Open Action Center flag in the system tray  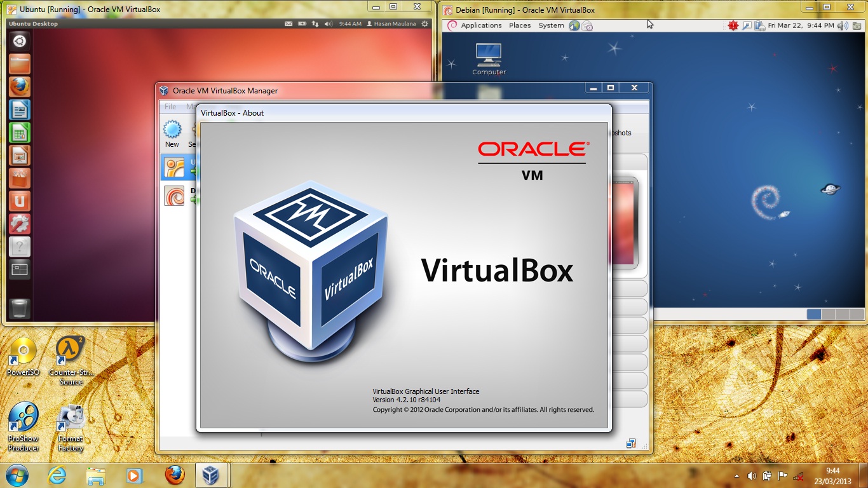coord(783,475)
